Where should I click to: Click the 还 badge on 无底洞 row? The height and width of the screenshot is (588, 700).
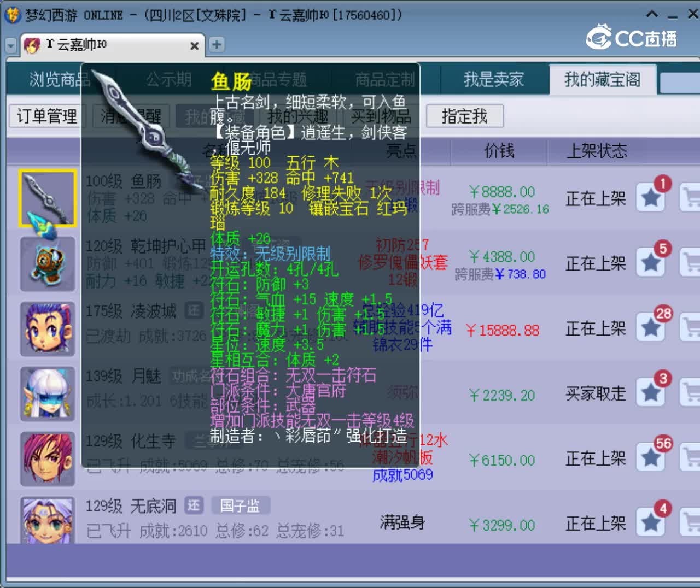pyautogui.click(x=194, y=506)
